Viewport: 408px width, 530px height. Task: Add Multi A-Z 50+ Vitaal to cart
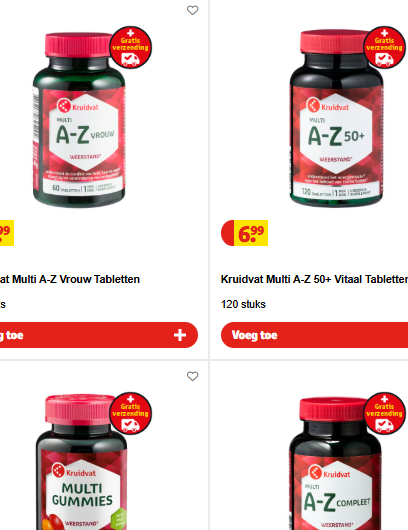pyautogui.click(x=314, y=335)
